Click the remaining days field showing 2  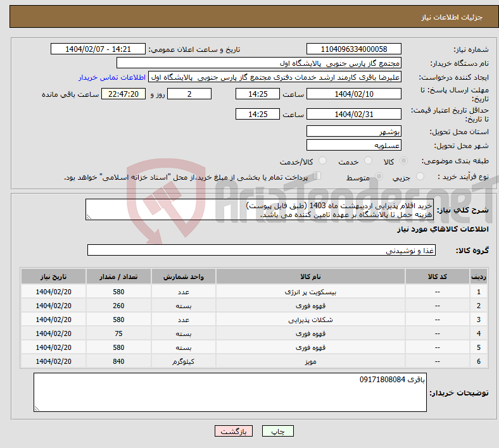189,94
